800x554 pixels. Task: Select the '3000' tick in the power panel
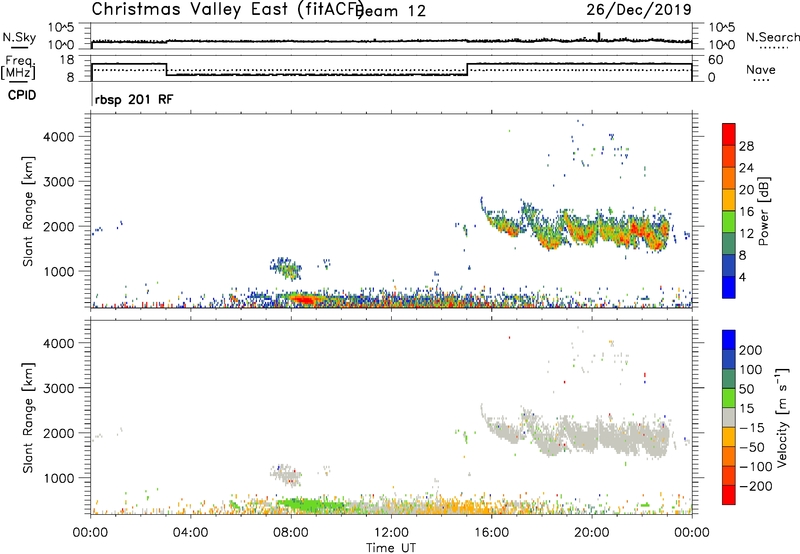click(x=59, y=182)
